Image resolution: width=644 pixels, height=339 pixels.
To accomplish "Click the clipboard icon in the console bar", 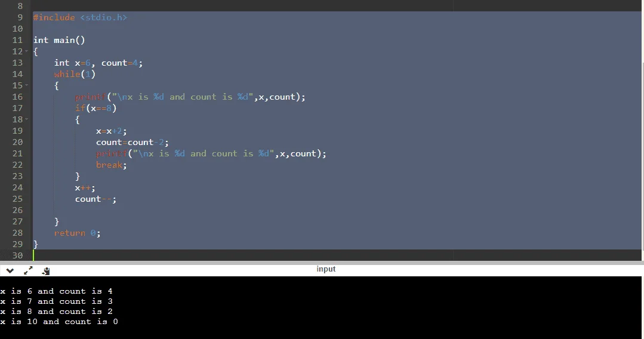I will click(x=46, y=271).
